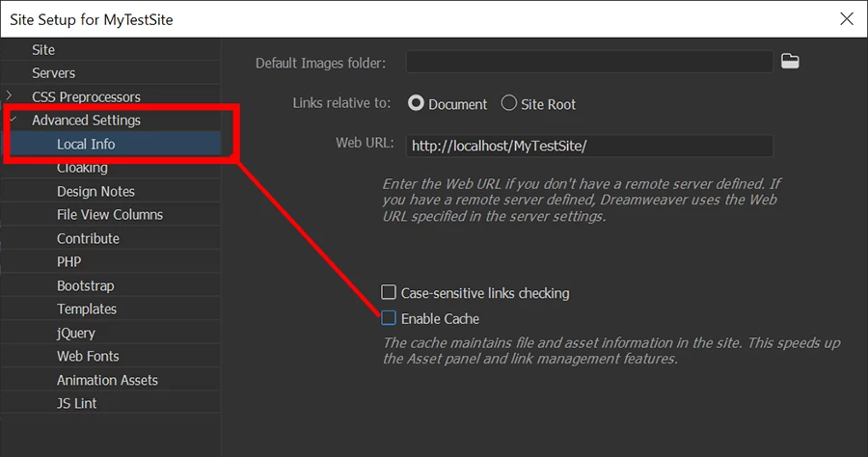The image size is (868, 457).
Task: Select the Advanced Settings category label
Action: coord(86,121)
